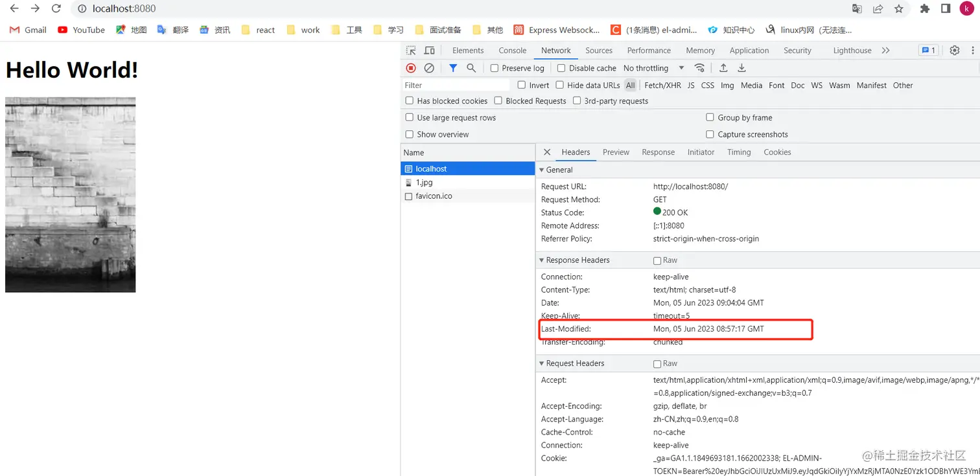Open DevTools settings gear
980x476 pixels.
(955, 51)
